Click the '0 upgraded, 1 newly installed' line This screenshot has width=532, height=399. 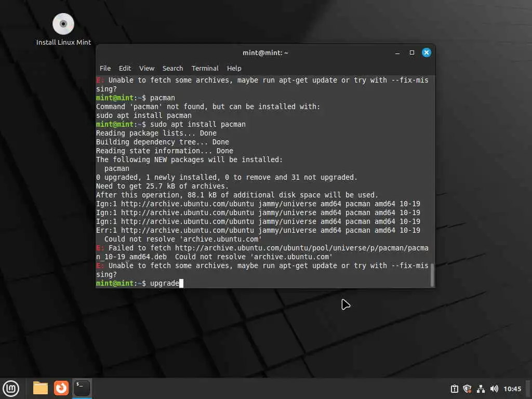tap(227, 177)
